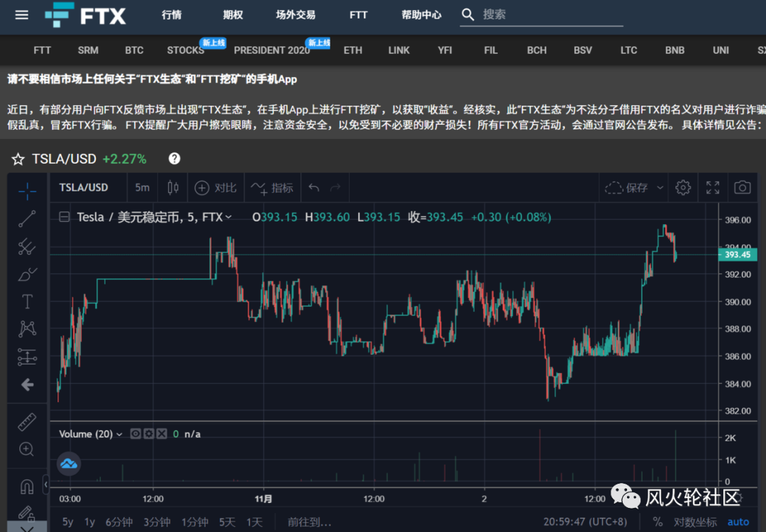Set chart range to 1分钟
Screen dimensions: 766x532
point(195,522)
